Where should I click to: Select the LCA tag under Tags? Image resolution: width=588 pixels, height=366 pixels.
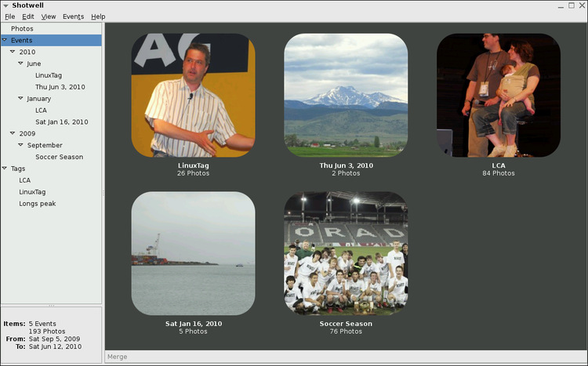tap(25, 180)
